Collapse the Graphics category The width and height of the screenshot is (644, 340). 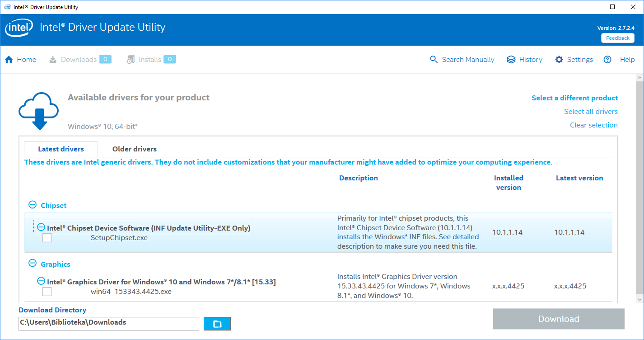click(x=33, y=263)
